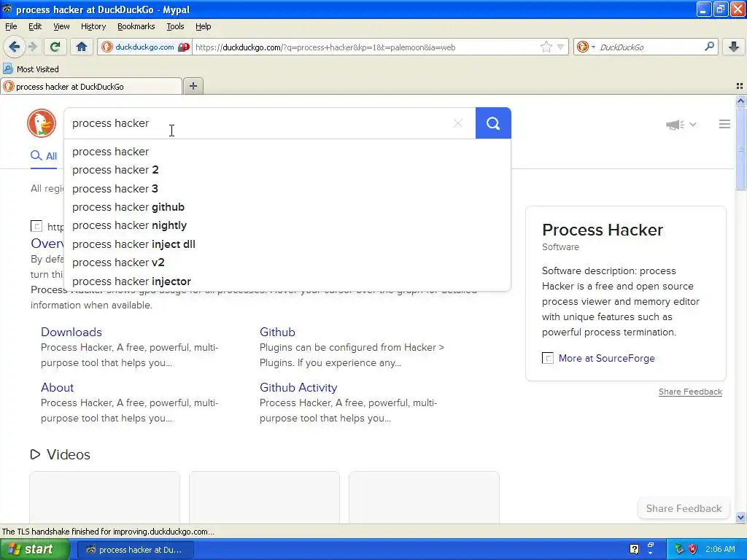Click the DuckDuckGo duck logo
Screen dimensions: 747x560
point(42,123)
